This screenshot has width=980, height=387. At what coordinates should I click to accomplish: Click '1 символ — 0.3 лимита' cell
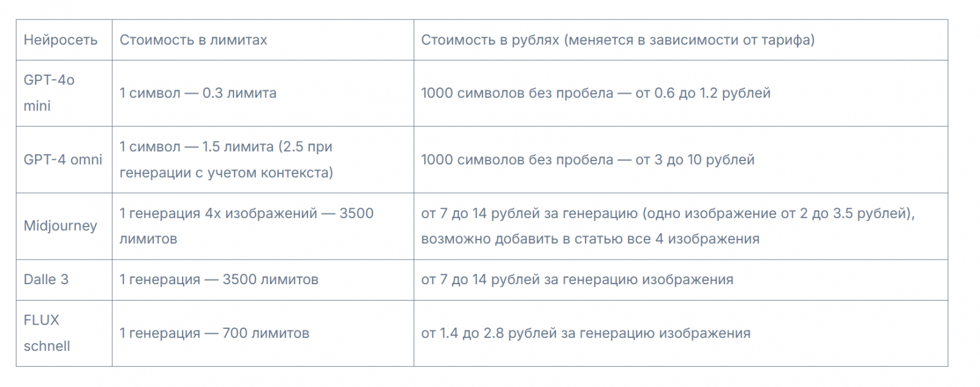coord(198,93)
